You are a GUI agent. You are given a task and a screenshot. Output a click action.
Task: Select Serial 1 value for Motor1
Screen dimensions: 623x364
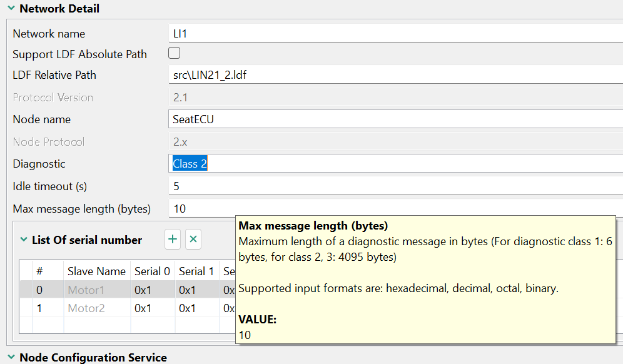(x=197, y=290)
